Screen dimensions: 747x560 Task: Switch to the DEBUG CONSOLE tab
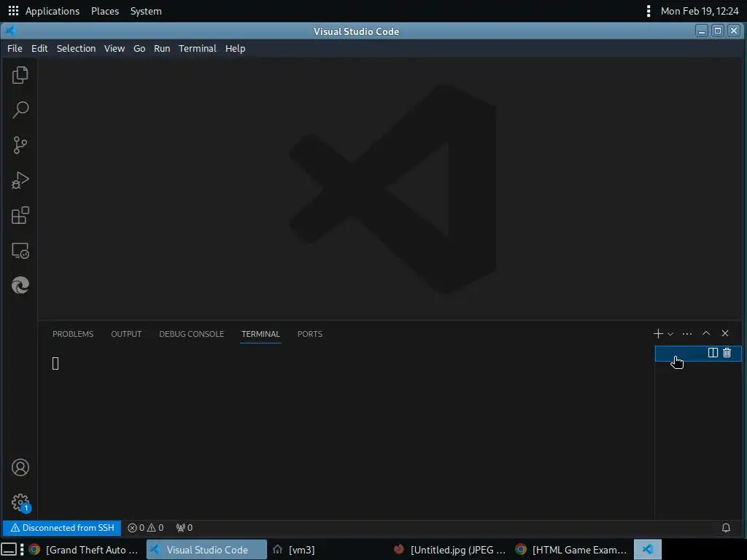click(x=192, y=334)
